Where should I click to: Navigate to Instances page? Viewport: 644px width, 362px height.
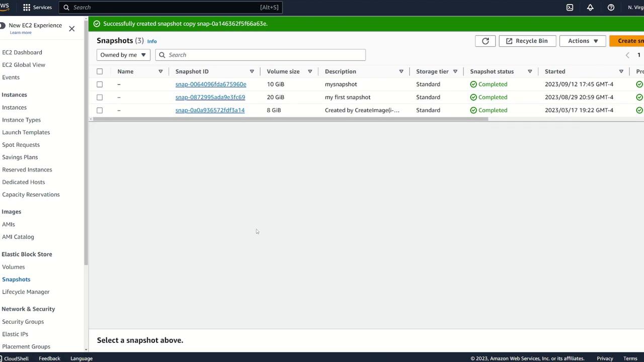click(x=14, y=108)
